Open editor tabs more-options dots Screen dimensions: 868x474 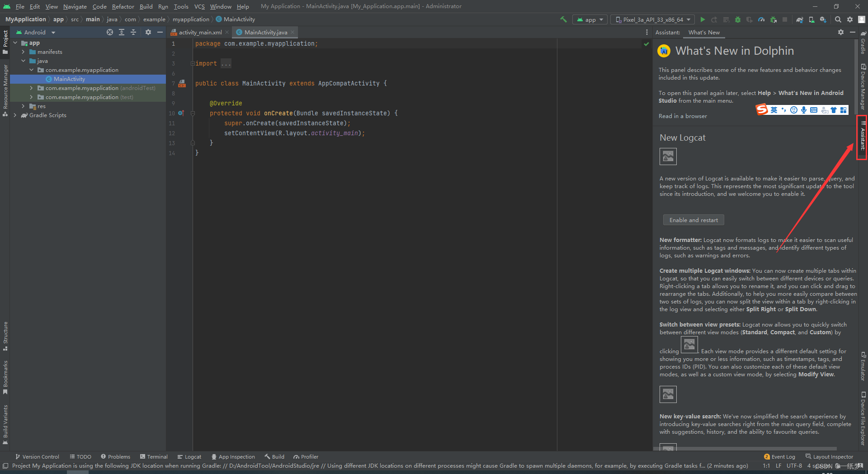click(x=647, y=32)
